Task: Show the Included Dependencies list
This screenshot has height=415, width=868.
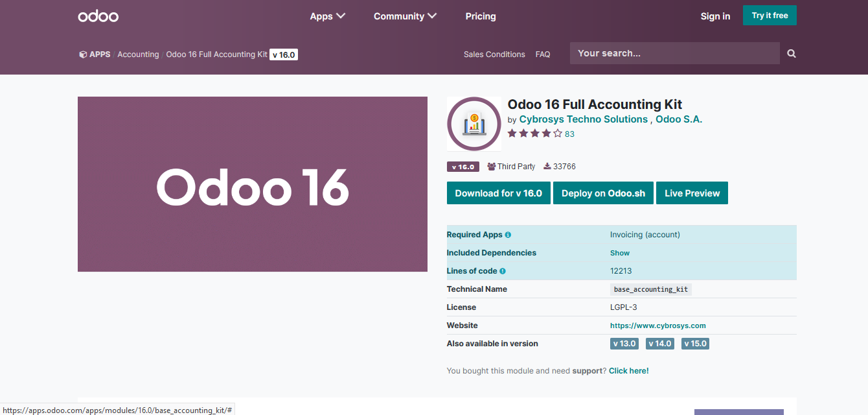Action: pyautogui.click(x=619, y=252)
